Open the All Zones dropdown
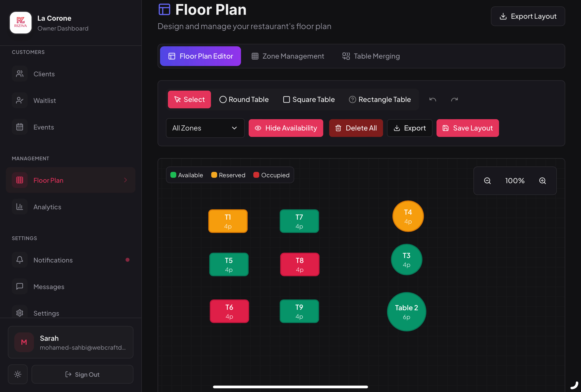Image resolution: width=581 pixels, height=392 pixels. [x=205, y=128]
